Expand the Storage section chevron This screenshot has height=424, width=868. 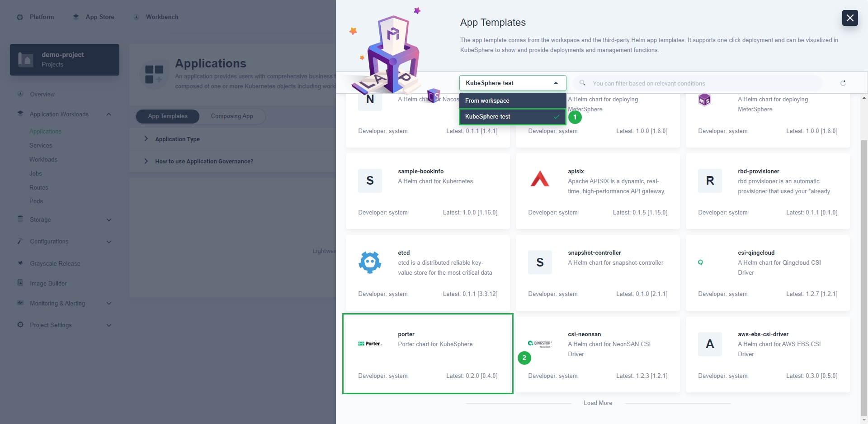pos(109,220)
